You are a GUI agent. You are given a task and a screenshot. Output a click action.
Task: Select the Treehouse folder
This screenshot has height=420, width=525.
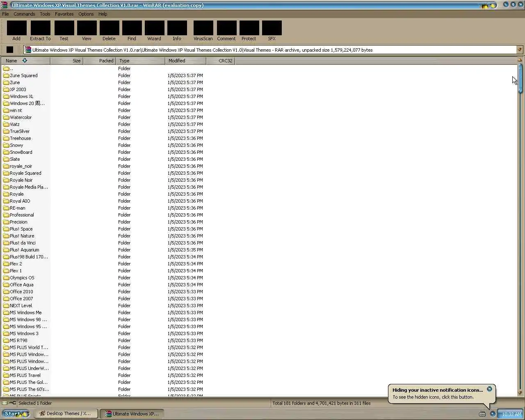[17, 138]
